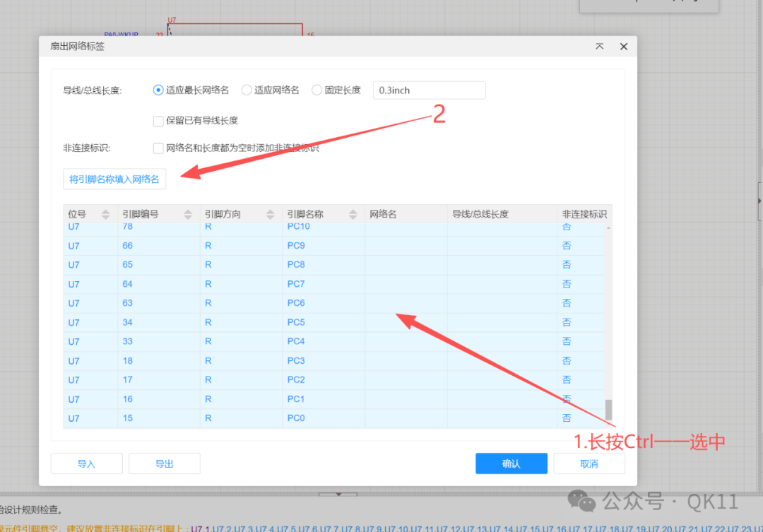This screenshot has height=532, width=763.
Task: Click pin number 17 in the table
Action: click(x=127, y=379)
